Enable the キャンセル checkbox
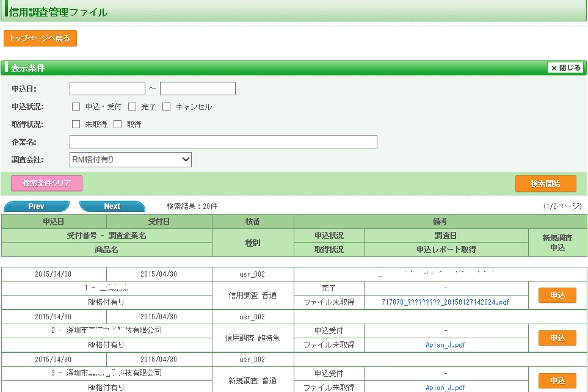The width and height of the screenshot is (588, 392). (166, 107)
